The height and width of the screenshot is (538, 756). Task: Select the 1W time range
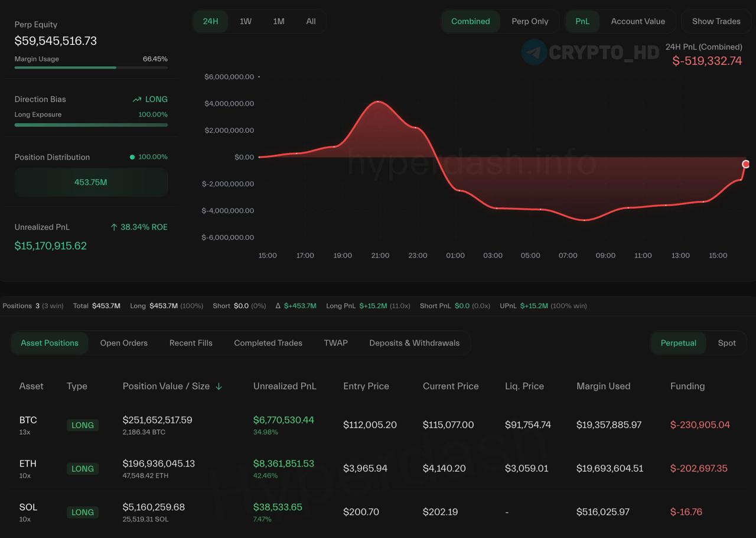(x=245, y=21)
